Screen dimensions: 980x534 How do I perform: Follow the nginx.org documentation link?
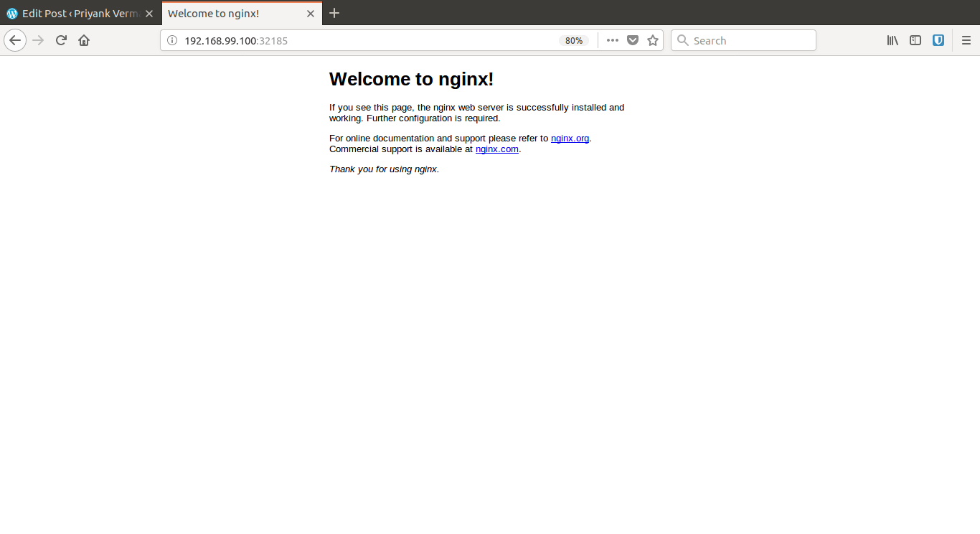570,138
